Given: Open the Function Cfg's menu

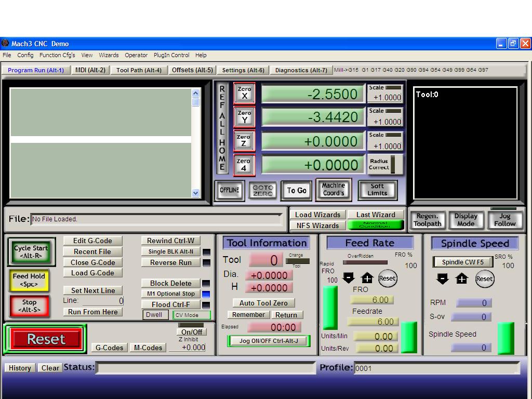Looking at the screenshot, I should [x=57, y=55].
